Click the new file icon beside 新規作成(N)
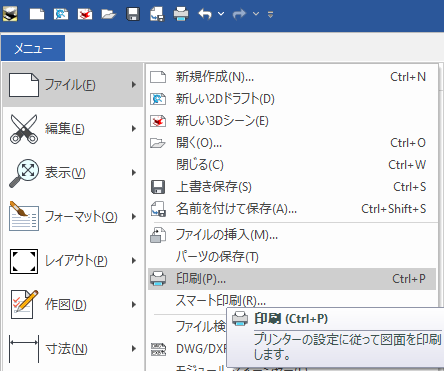Viewport: 444px width, 371px height. [x=158, y=77]
